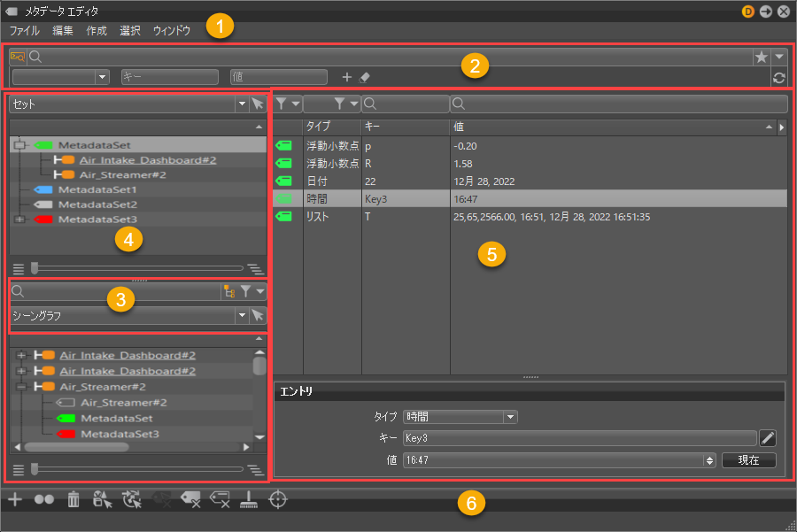Click collapse-all lines icon under the セット tree
The height and width of the screenshot is (532, 797).
click(19, 269)
